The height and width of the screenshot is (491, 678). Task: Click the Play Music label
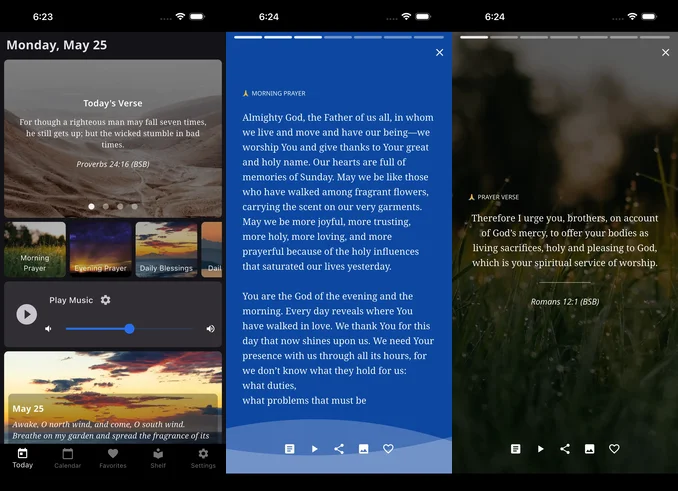(71, 300)
